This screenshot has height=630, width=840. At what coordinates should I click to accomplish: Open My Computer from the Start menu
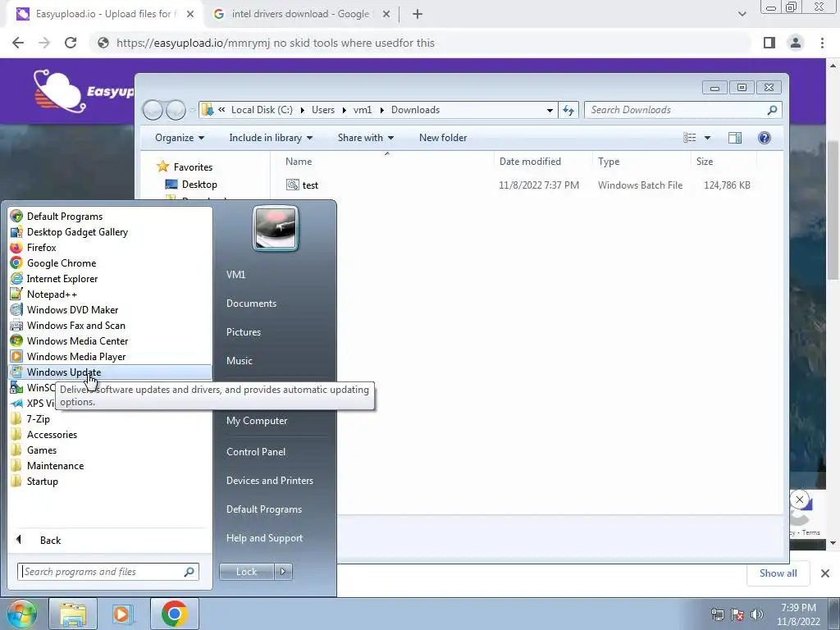click(x=257, y=421)
